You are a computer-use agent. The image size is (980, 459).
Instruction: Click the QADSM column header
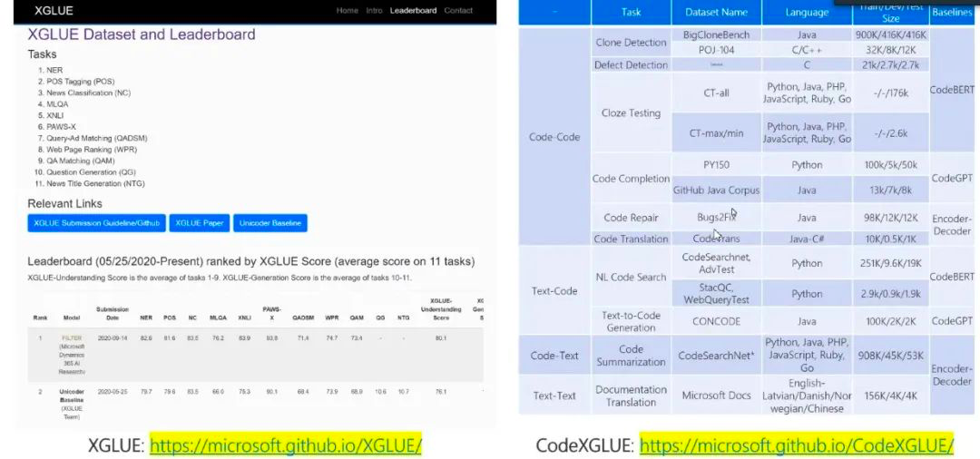(303, 317)
